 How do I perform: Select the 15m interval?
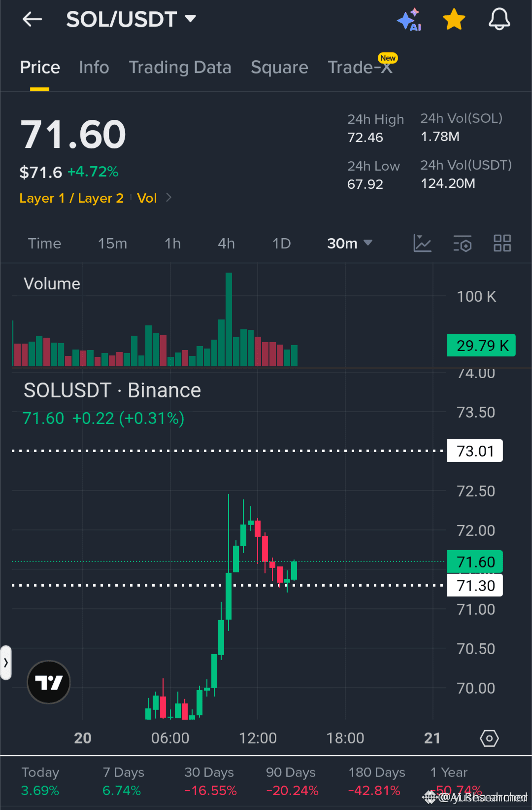click(x=112, y=244)
